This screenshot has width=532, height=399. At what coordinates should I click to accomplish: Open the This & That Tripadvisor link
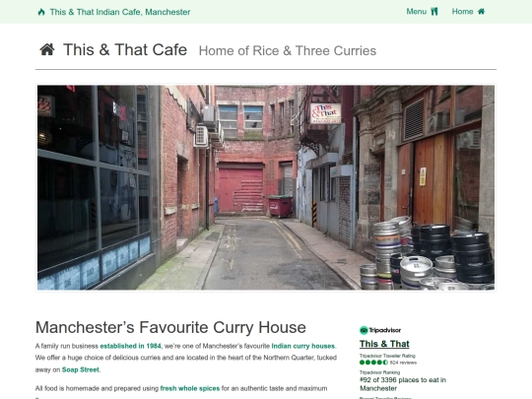point(384,344)
